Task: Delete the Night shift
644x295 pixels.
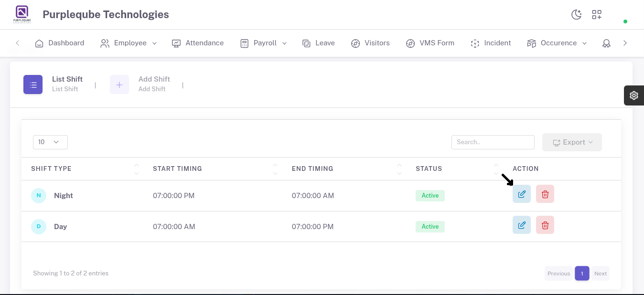Action: [x=545, y=194]
